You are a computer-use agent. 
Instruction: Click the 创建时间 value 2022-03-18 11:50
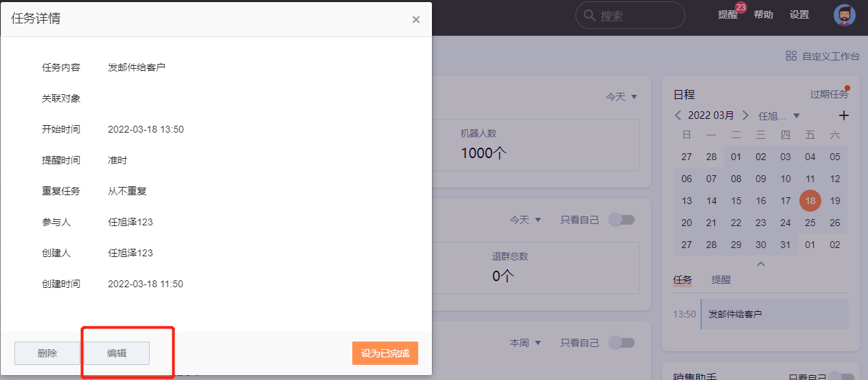click(x=146, y=284)
